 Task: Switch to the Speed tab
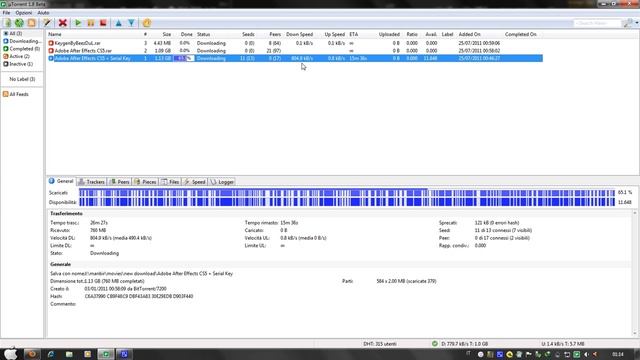[195, 182]
